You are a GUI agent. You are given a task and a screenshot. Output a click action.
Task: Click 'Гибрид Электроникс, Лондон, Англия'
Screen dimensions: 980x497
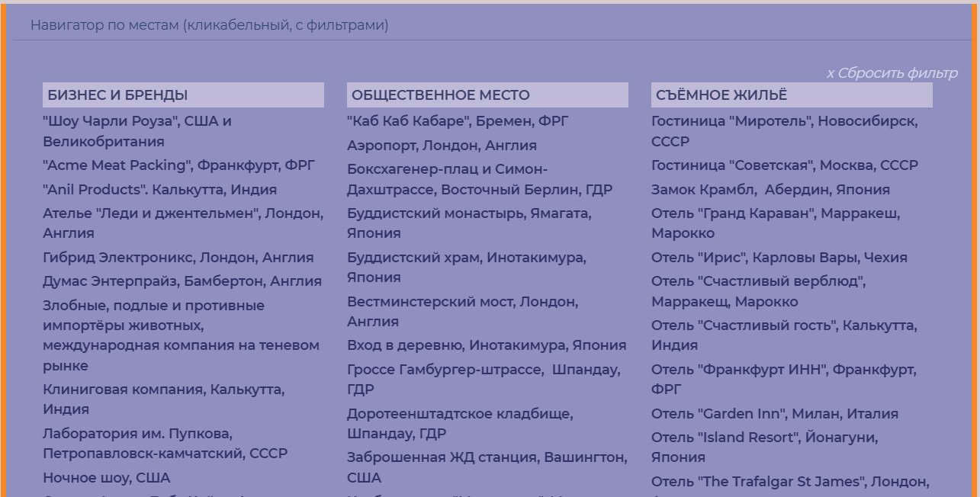pyautogui.click(x=181, y=257)
